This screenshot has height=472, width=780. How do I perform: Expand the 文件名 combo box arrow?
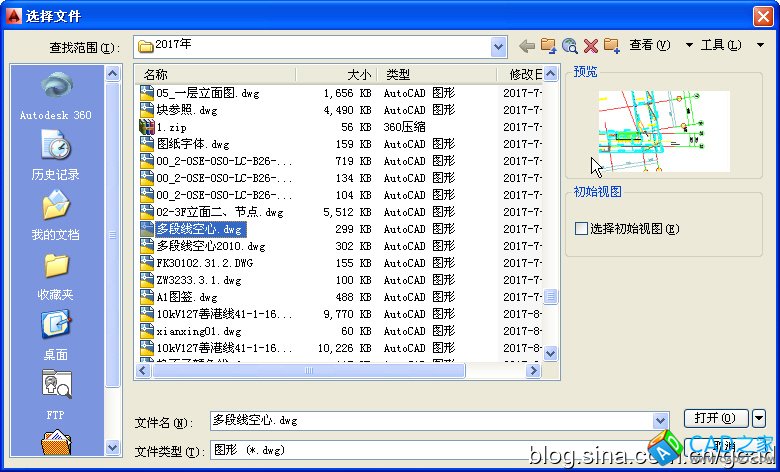[660, 421]
